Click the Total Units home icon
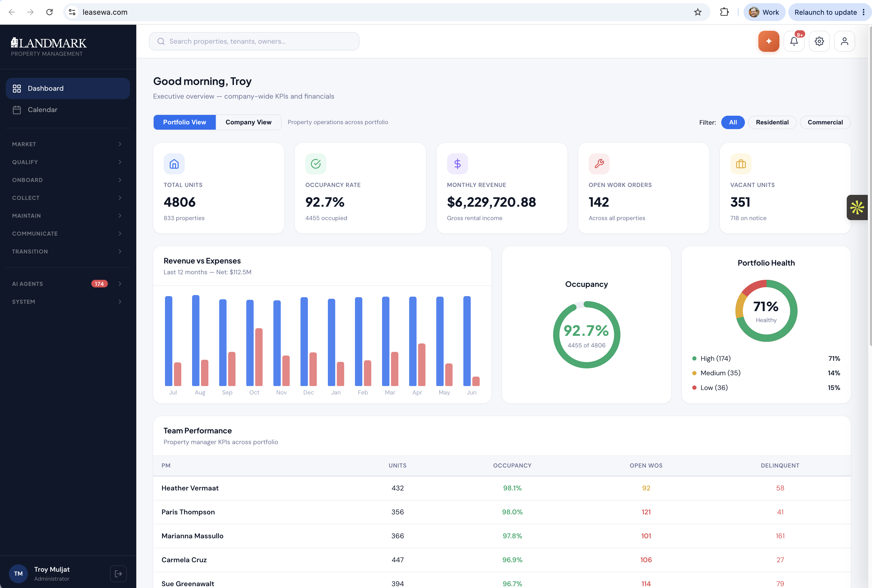 click(x=174, y=164)
